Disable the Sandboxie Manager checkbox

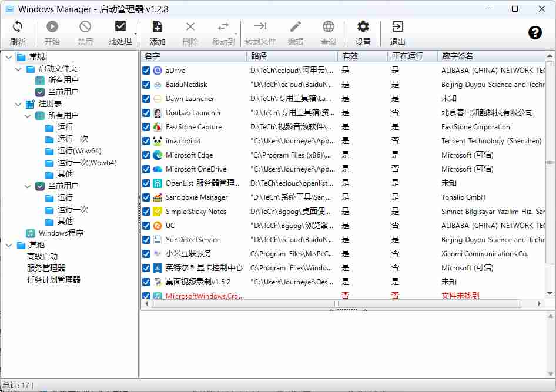[x=146, y=197]
